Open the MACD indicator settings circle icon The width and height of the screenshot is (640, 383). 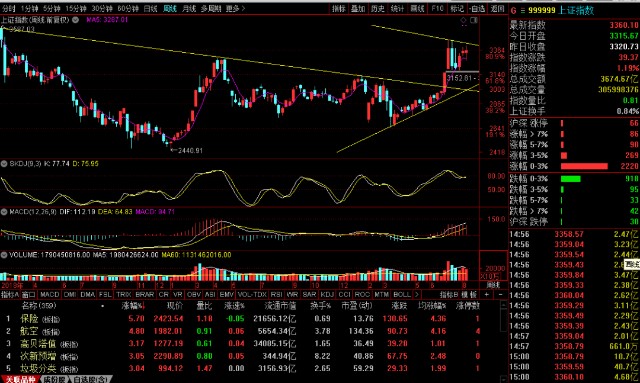point(4,212)
